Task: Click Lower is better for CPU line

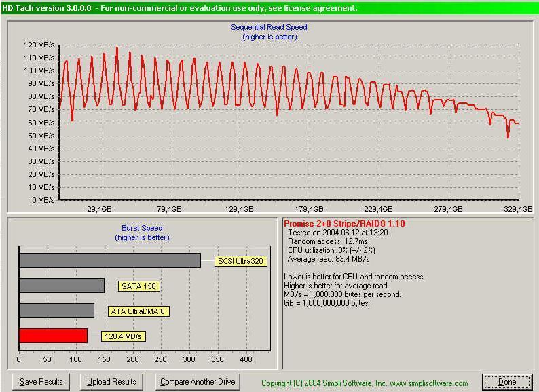Action: pyautogui.click(x=354, y=277)
